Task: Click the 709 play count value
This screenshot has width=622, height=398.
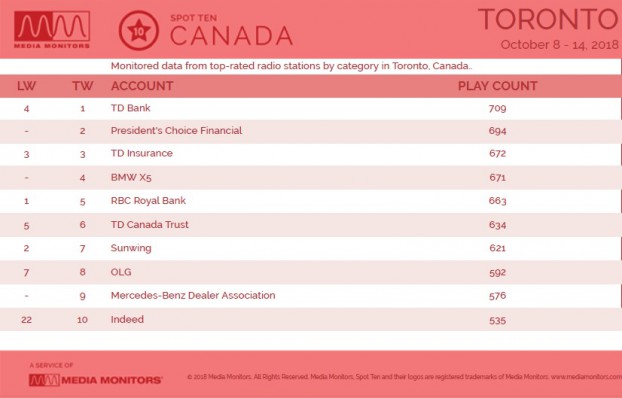Action: click(497, 108)
